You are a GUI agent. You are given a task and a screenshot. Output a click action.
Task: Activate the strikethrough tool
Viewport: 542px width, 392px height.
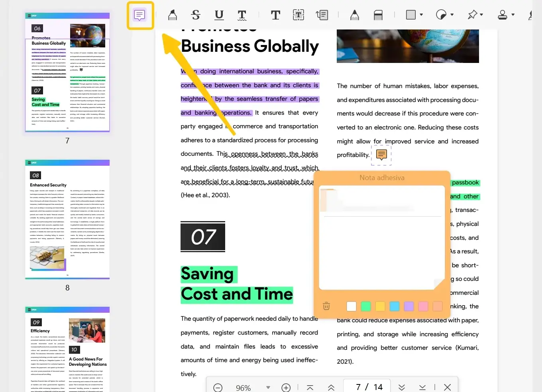pyautogui.click(x=196, y=15)
